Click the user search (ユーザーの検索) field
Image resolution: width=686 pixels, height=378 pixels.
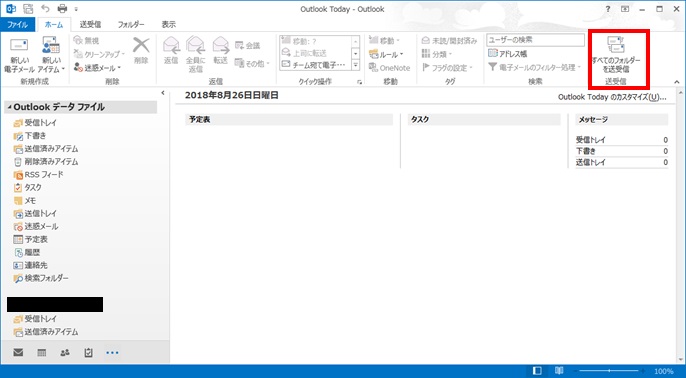click(x=535, y=40)
